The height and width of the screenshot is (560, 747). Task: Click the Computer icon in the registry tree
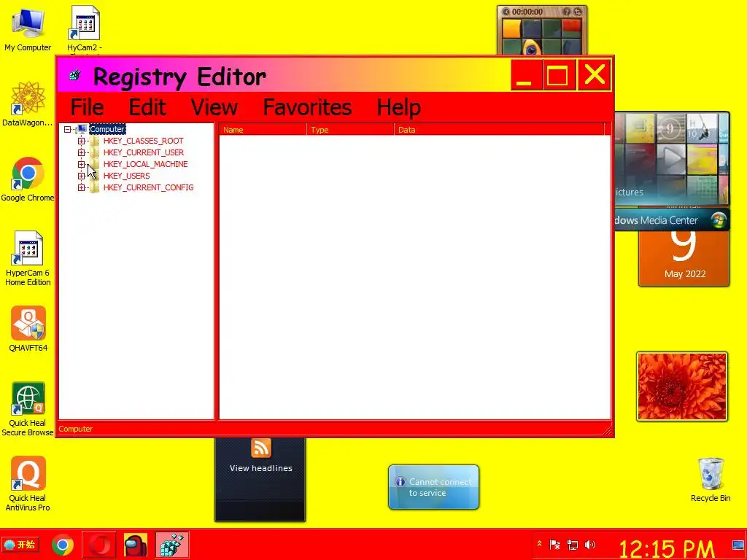click(x=82, y=129)
